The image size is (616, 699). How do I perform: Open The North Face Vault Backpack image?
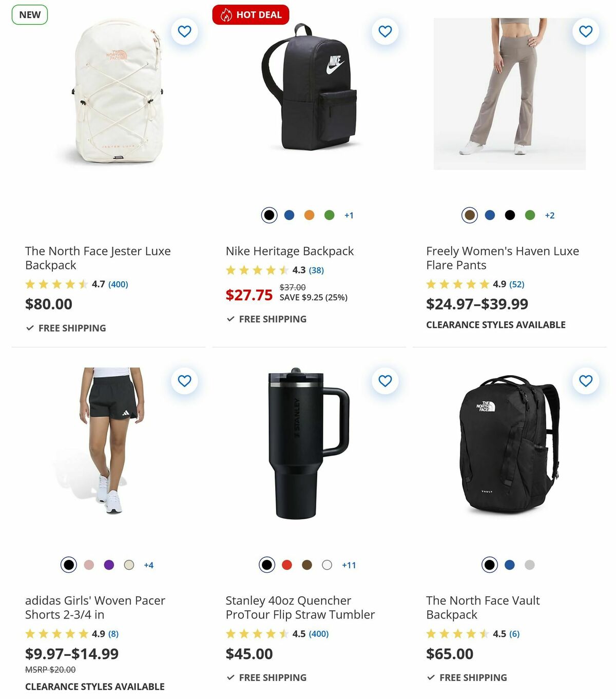pos(509,444)
